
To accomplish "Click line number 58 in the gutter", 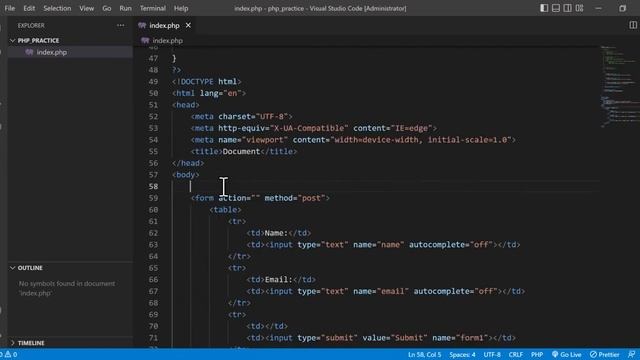I will click(153, 186).
